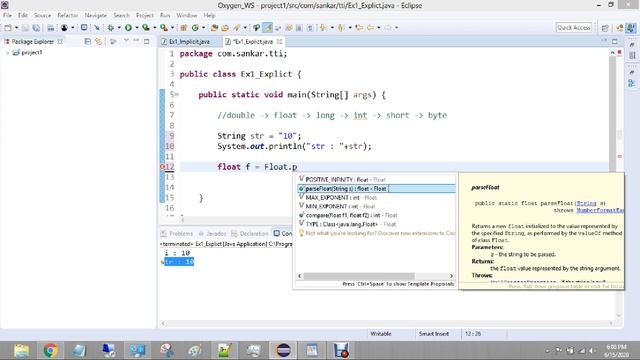Click the Quick Access search field
The image size is (640, 360).
[573, 28]
